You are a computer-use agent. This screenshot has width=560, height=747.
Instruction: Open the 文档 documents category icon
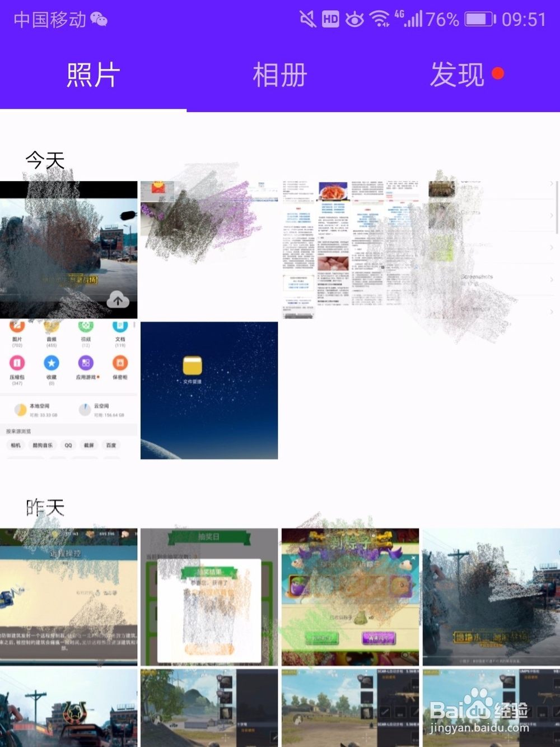pyautogui.click(x=120, y=327)
